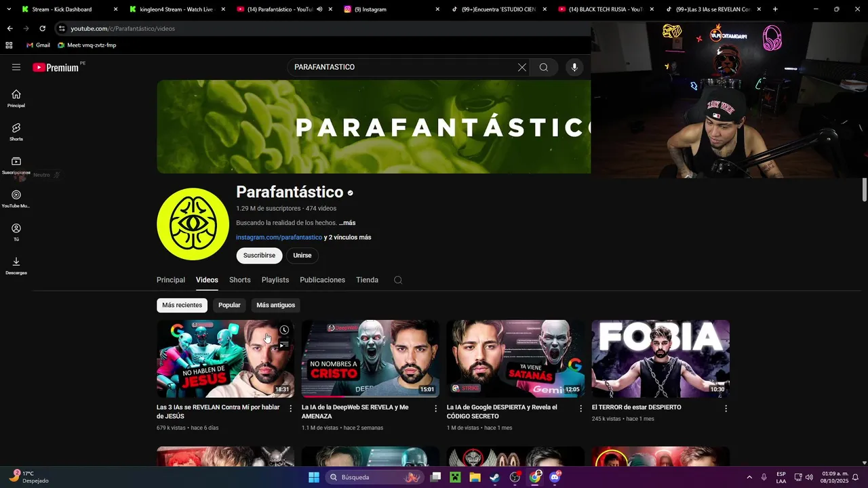This screenshot has width=868, height=488.
Task: Start voice search with the microphone
Action: [x=574, y=67]
